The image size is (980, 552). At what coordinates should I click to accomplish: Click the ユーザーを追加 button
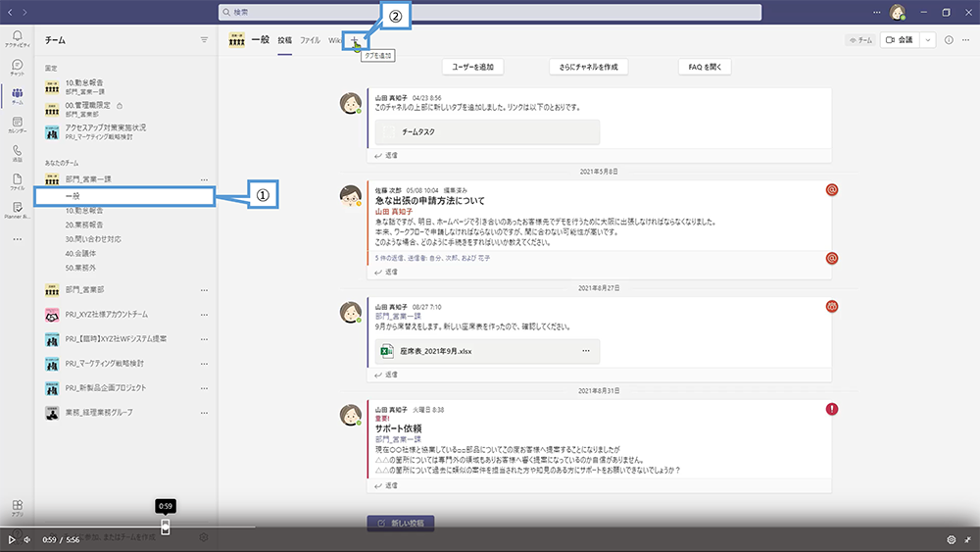[473, 67]
